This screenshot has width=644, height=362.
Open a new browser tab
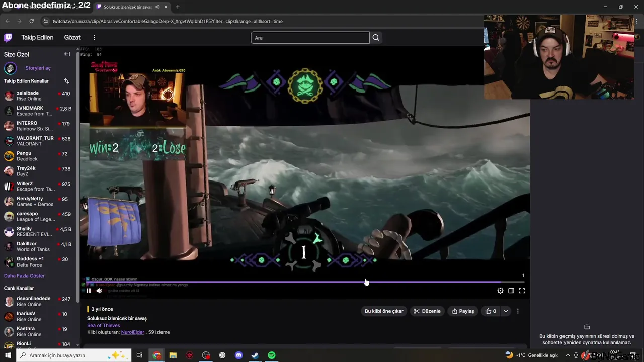178,7
